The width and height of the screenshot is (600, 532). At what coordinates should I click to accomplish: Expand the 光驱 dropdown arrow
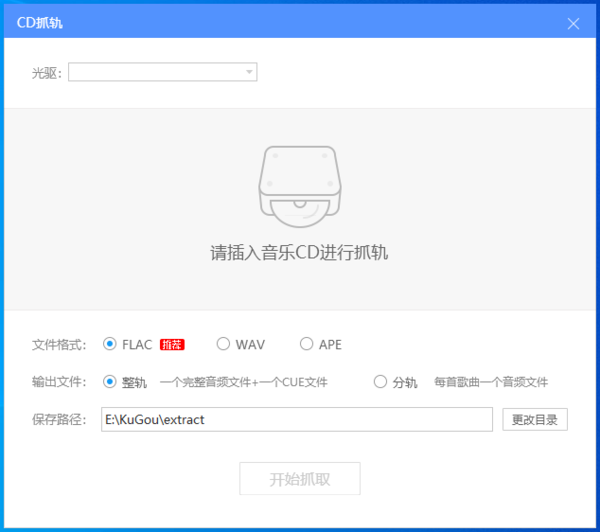coord(249,72)
